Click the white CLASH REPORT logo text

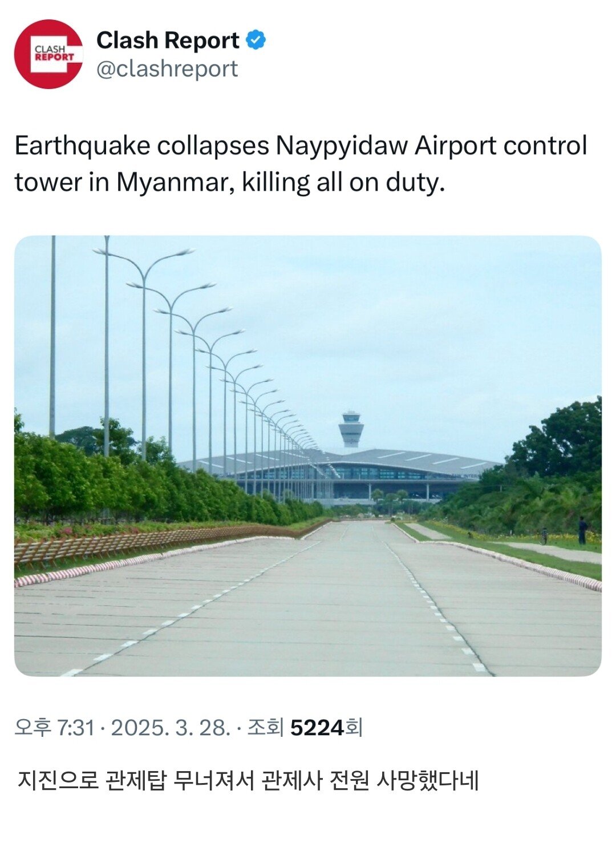point(54,54)
